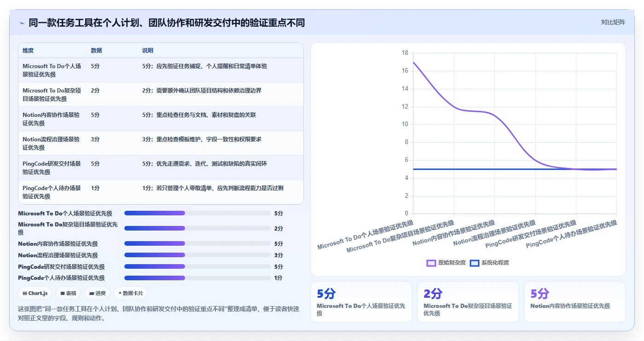Click the chart x-axis label Microsoft To Do个人场景验证优先级

[365, 235]
